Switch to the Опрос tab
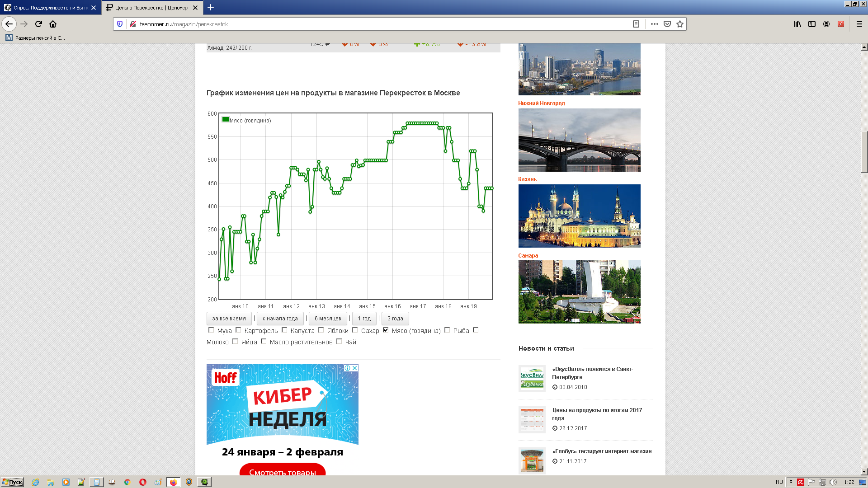The image size is (868, 488). pos(50,8)
